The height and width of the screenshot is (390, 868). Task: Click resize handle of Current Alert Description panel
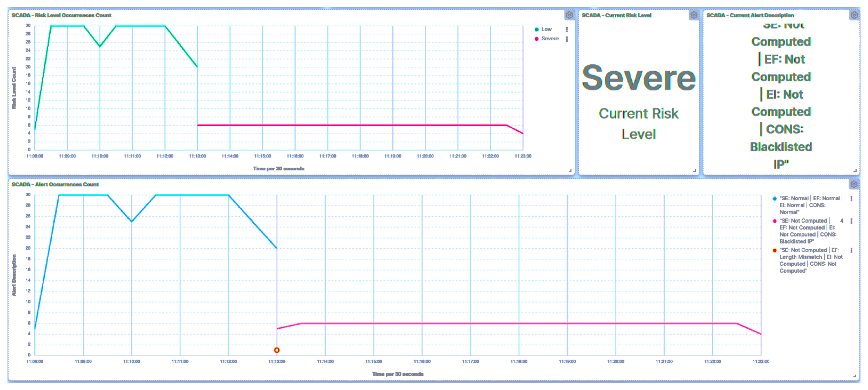pyautogui.click(x=855, y=171)
